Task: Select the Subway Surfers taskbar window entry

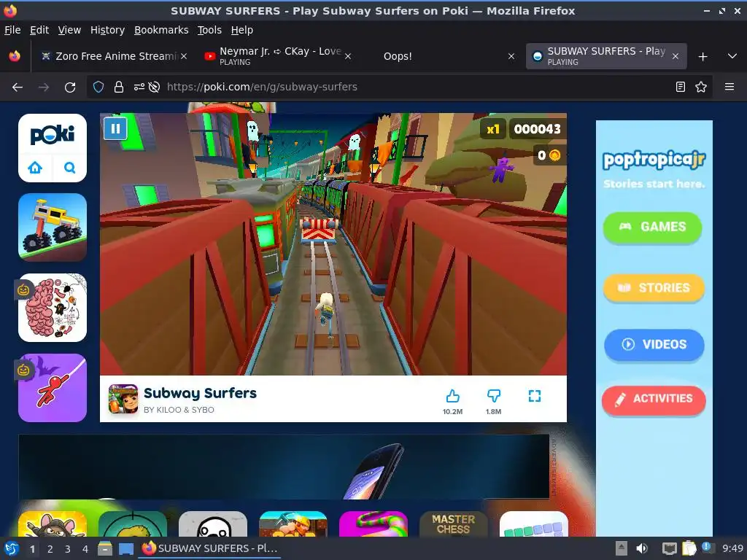Action: pyautogui.click(x=209, y=548)
